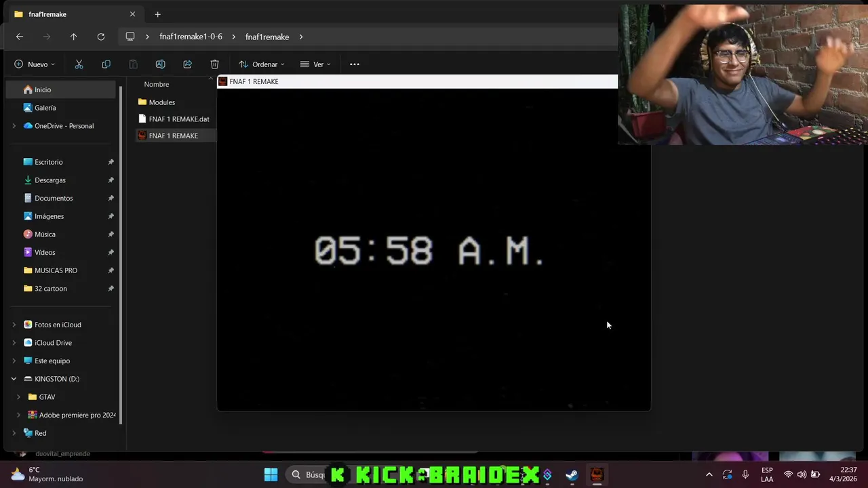Rename the selected item

160,64
